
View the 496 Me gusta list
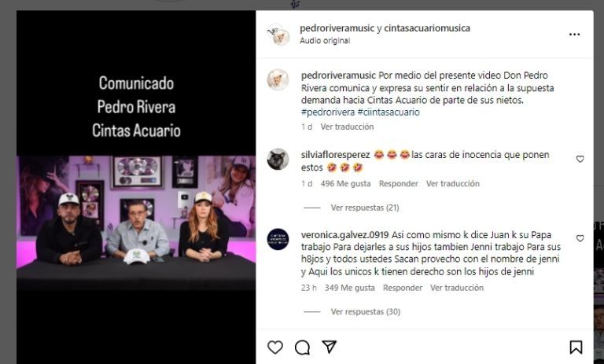[x=345, y=184]
